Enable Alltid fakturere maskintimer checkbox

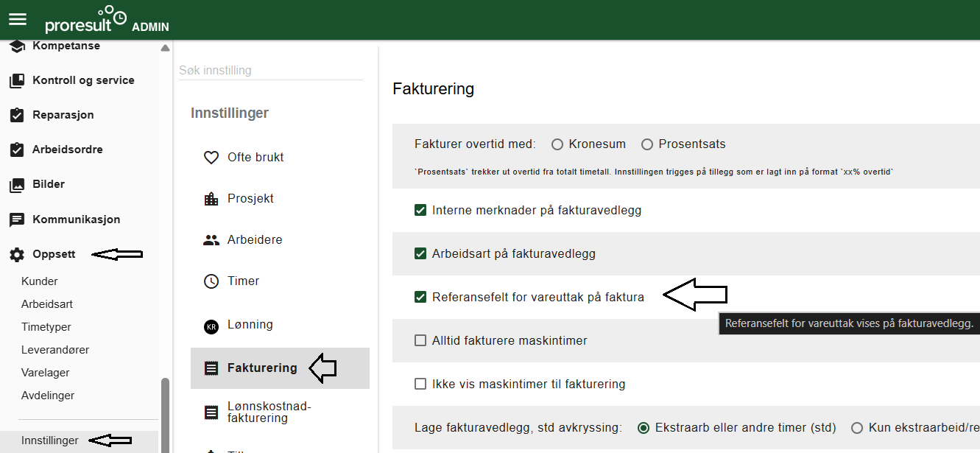click(420, 341)
